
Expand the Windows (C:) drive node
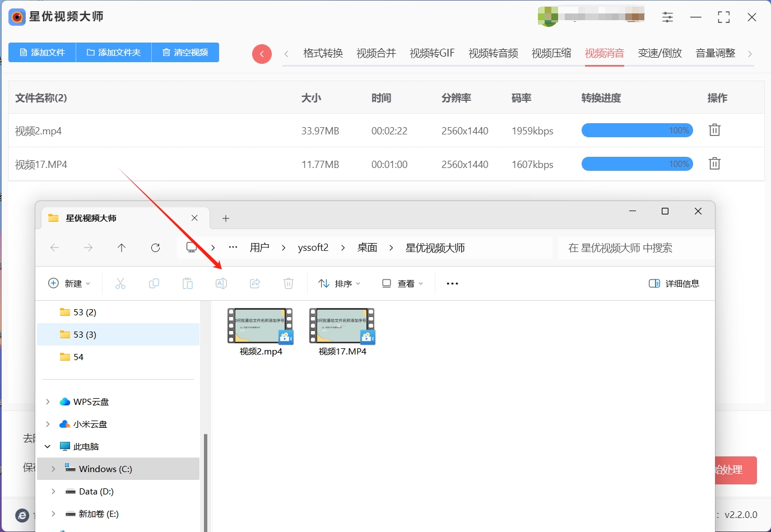53,469
